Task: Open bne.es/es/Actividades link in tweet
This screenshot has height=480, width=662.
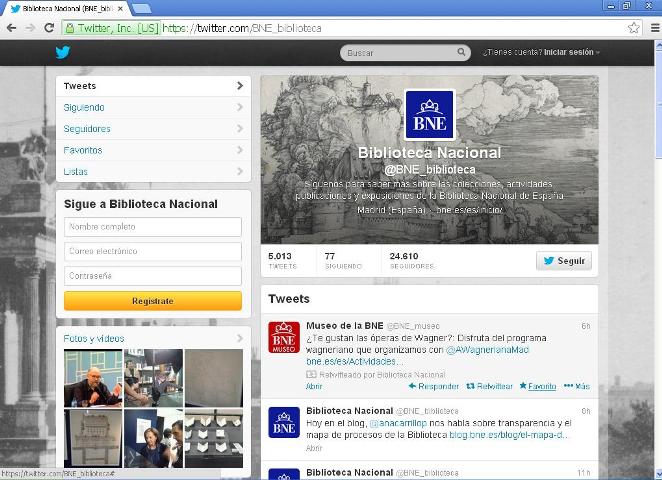Action: (355, 361)
